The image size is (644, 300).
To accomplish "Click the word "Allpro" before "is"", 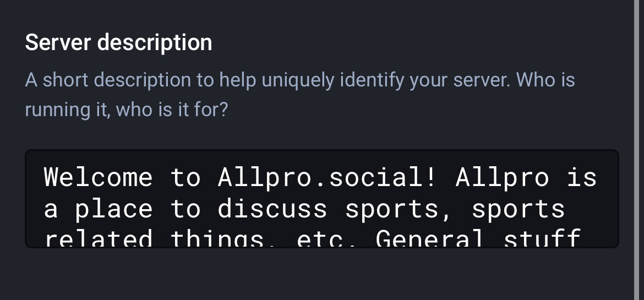I will point(502,177).
